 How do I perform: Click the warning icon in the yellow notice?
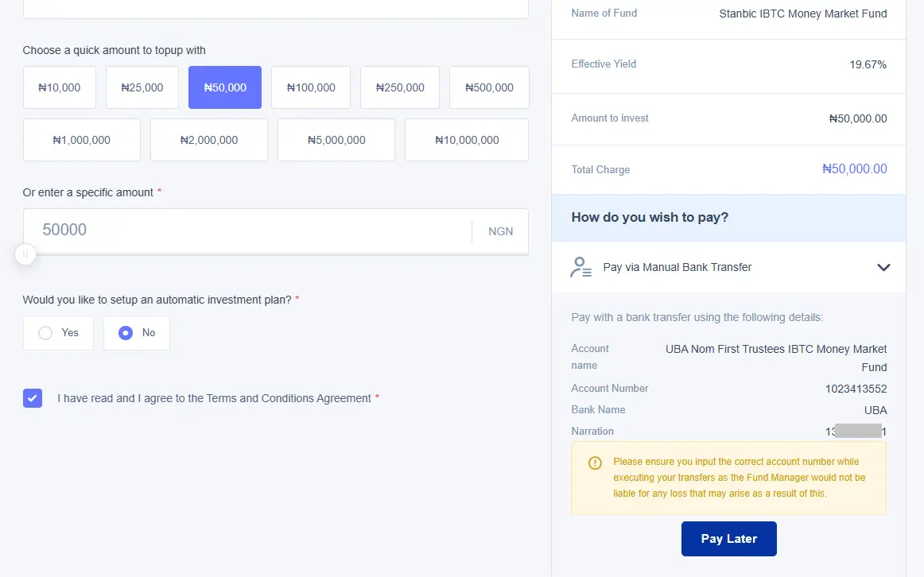(594, 462)
